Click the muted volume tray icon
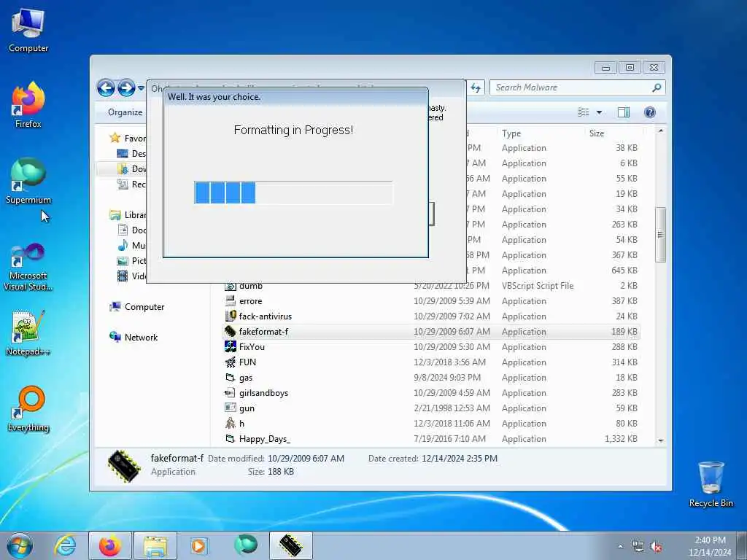The height and width of the screenshot is (560, 747). click(656, 547)
